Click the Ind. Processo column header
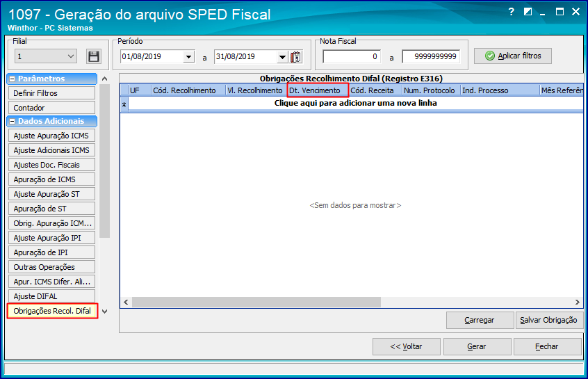Image resolution: width=588 pixels, height=379 pixels. click(x=500, y=90)
